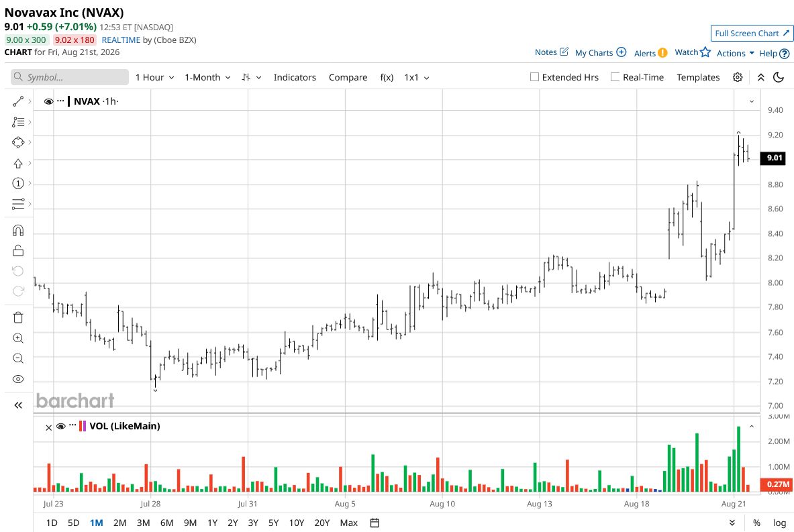Screen dimensions: 794x532
Task: Open Full Screen Chart
Action: [x=752, y=34]
